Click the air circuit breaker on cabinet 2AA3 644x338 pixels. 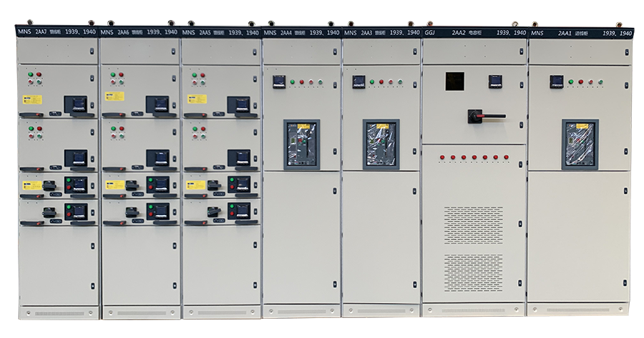coord(381,144)
